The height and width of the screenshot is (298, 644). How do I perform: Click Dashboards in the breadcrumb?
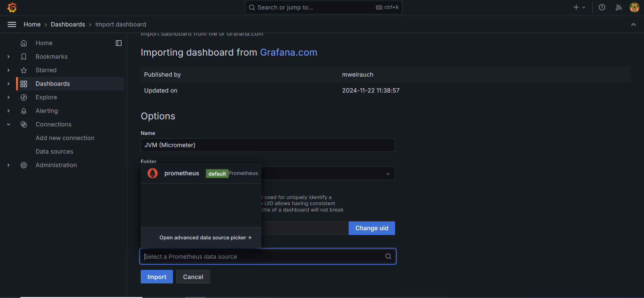click(x=68, y=24)
